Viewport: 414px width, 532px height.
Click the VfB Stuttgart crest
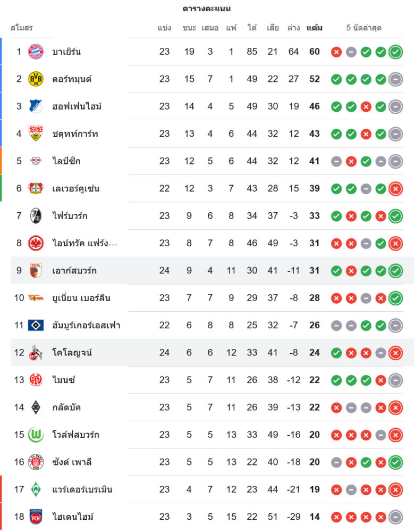click(x=36, y=134)
